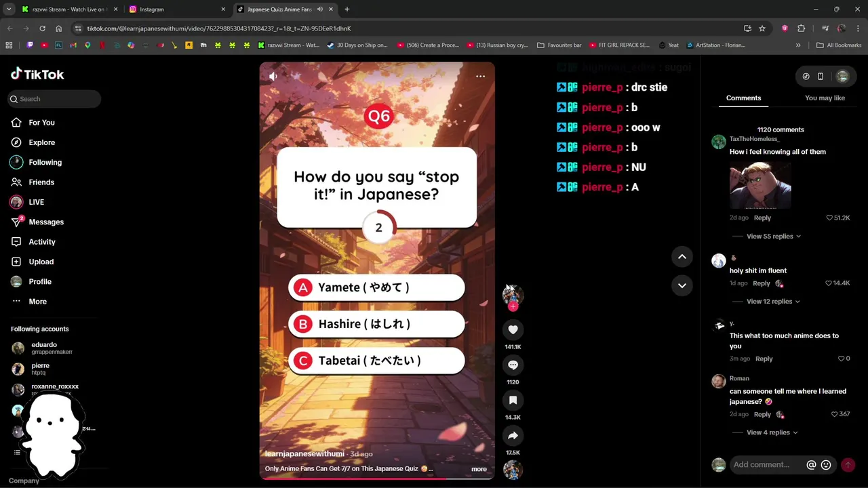Switch to the Instagram browser tab

click(178, 9)
